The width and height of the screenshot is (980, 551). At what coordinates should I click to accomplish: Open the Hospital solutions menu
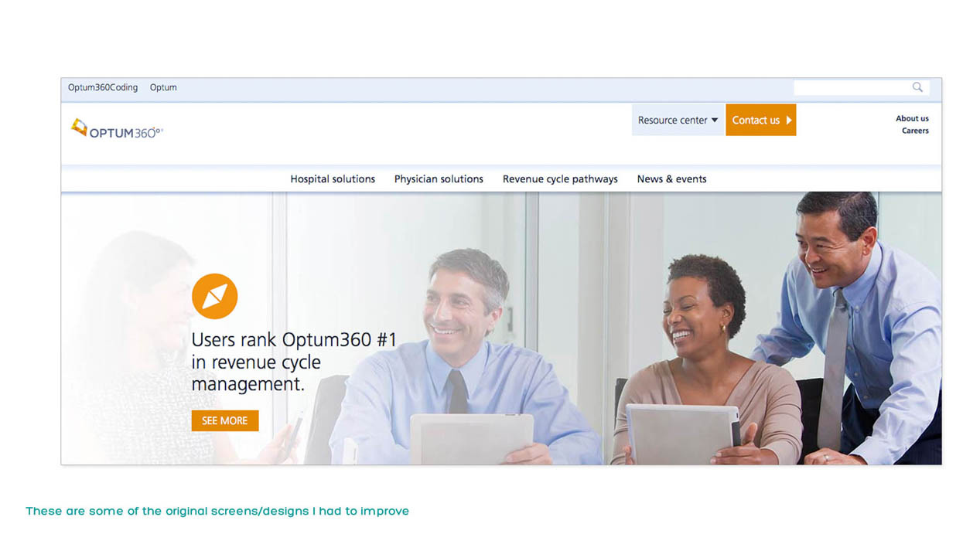(333, 179)
